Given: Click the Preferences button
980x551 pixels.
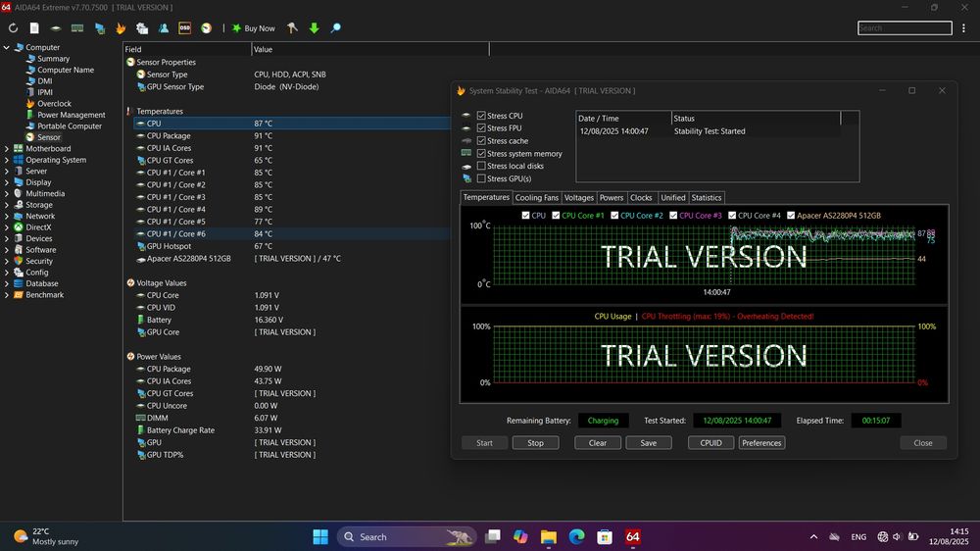Looking at the screenshot, I should pyautogui.click(x=761, y=443).
